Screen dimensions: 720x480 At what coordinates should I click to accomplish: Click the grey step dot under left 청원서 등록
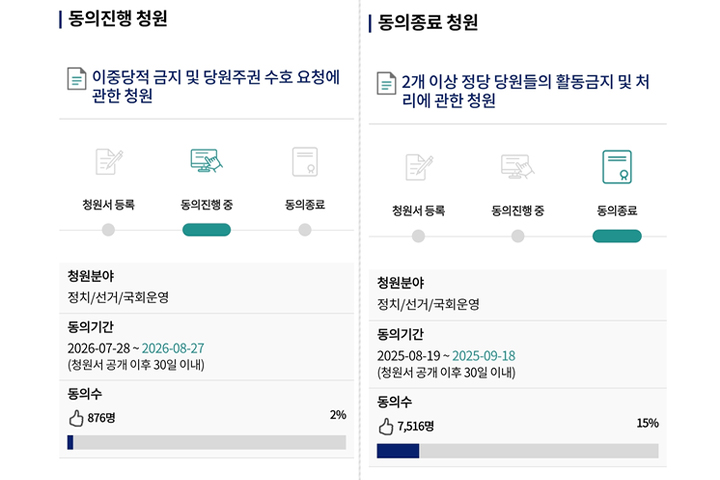(x=108, y=230)
